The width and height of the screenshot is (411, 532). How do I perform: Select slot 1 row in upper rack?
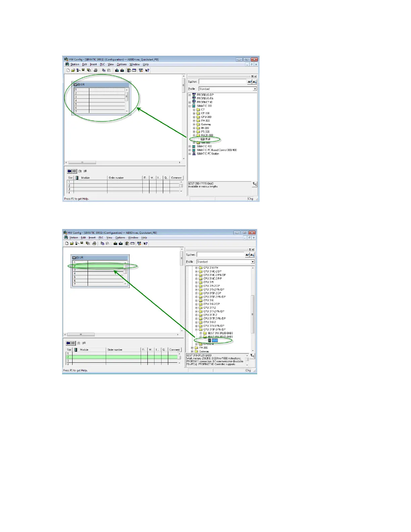pyautogui.click(x=99, y=90)
